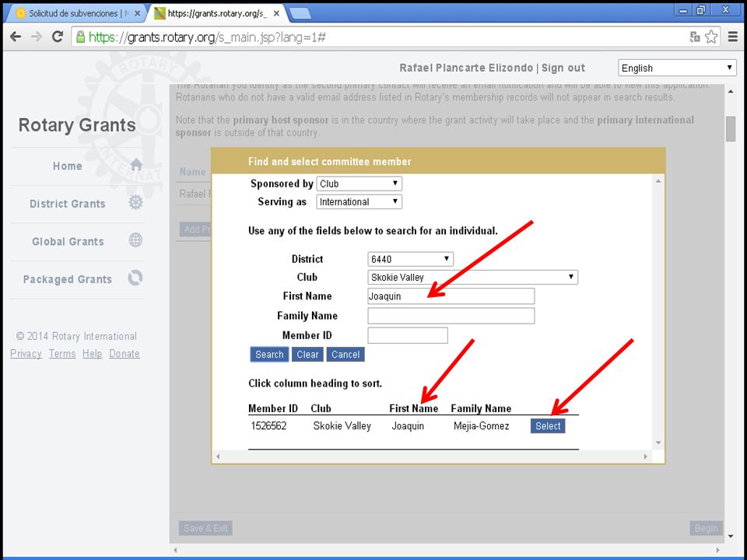Screen dimensions: 747x560
Task: Click the page vertical scrollbar thumb
Action: [731, 128]
